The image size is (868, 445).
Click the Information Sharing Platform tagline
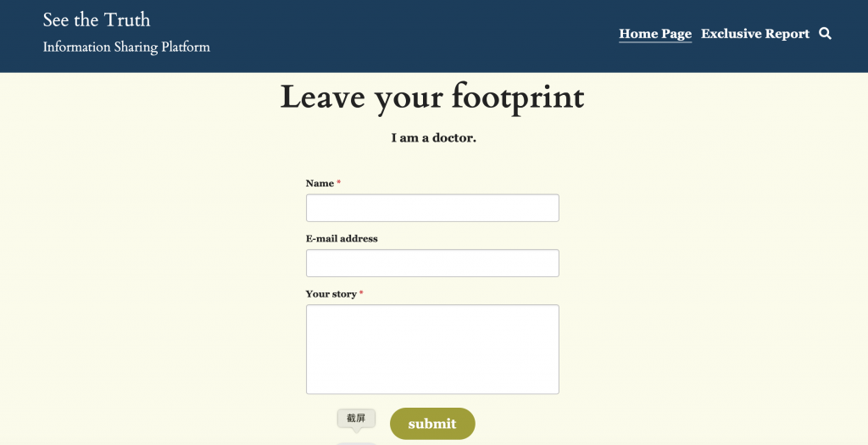point(126,47)
